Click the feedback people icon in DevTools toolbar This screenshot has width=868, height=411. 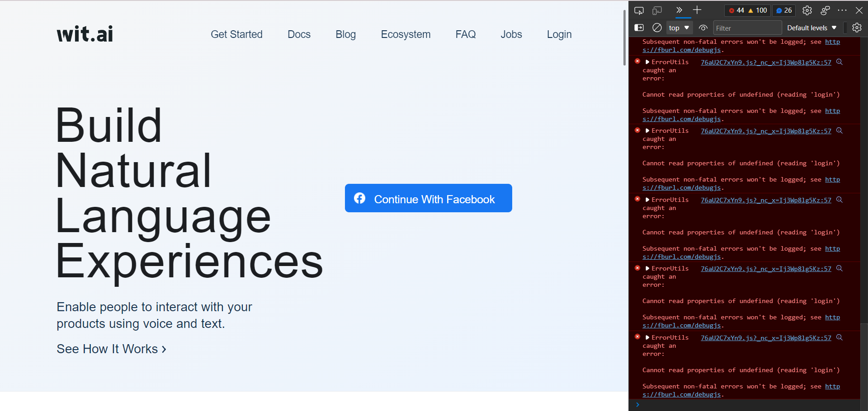[x=825, y=10]
